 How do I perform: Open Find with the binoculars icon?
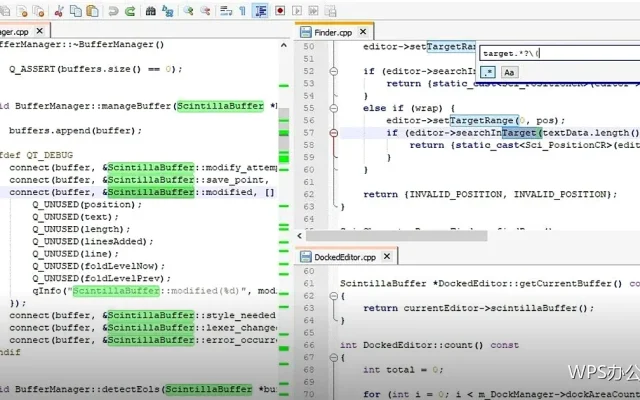[x=151, y=11]
